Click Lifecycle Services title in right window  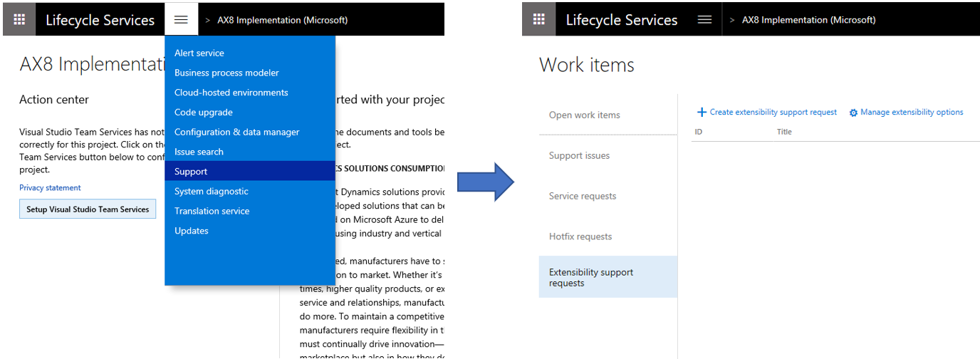[622, 20]
